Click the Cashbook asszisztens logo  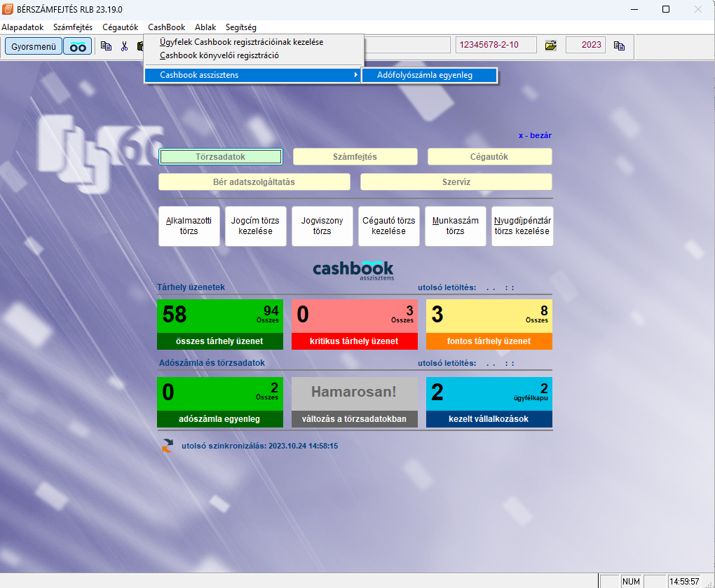(353, 271)
